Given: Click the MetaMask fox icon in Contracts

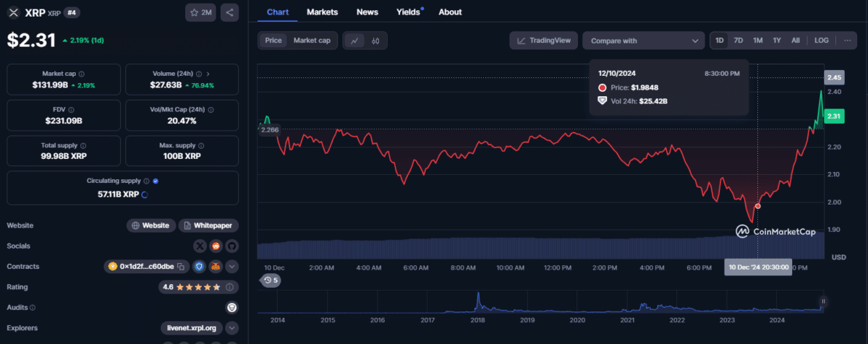Looking at the screenshot, I should click(x=216, y=267).
